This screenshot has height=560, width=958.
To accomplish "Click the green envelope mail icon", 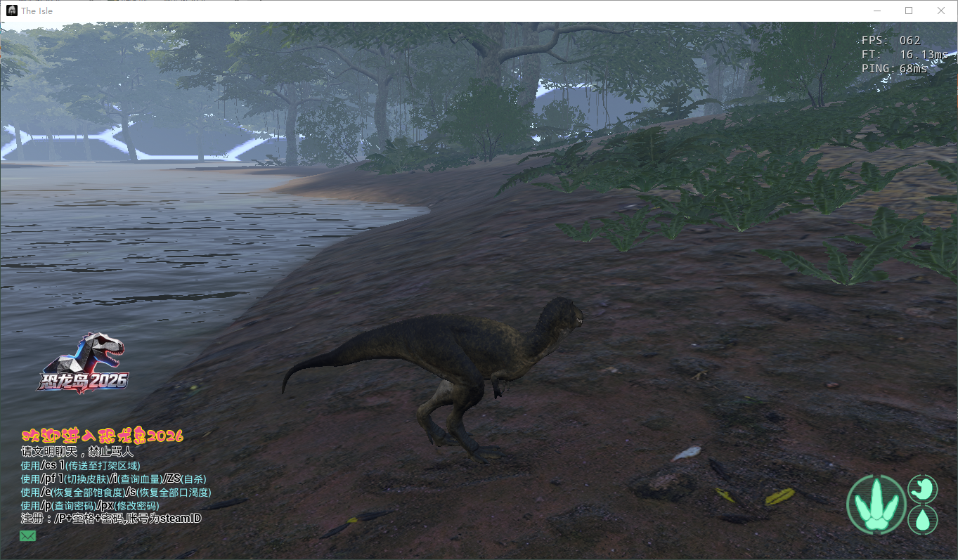I will [x=28, y=536].
